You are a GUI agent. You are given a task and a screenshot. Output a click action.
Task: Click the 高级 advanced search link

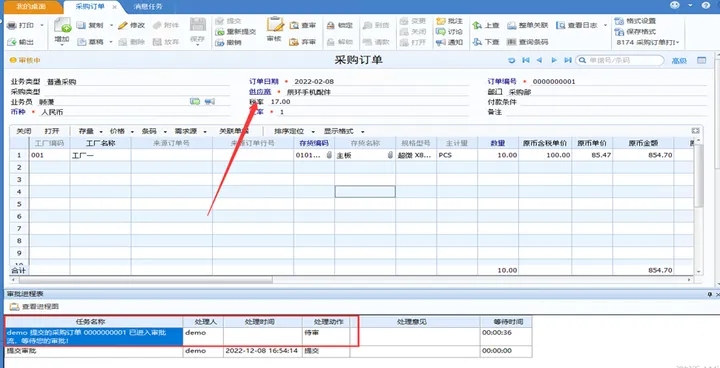pos(679,60)
